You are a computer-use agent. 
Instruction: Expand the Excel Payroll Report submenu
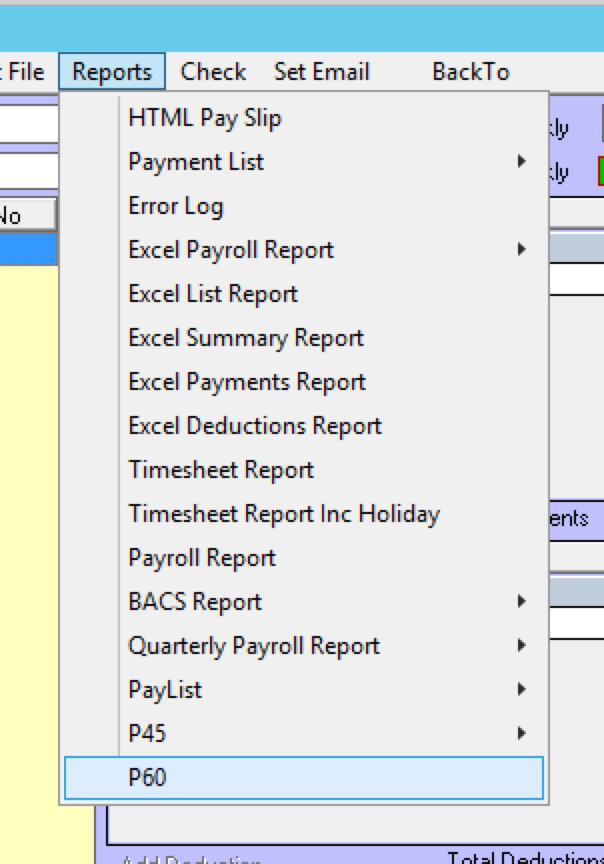231,250
